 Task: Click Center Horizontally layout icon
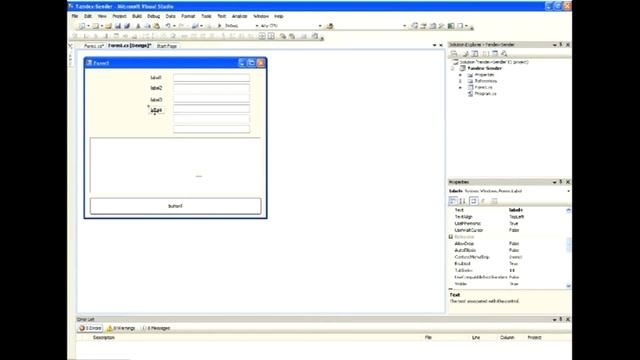[x=262, y=36]
